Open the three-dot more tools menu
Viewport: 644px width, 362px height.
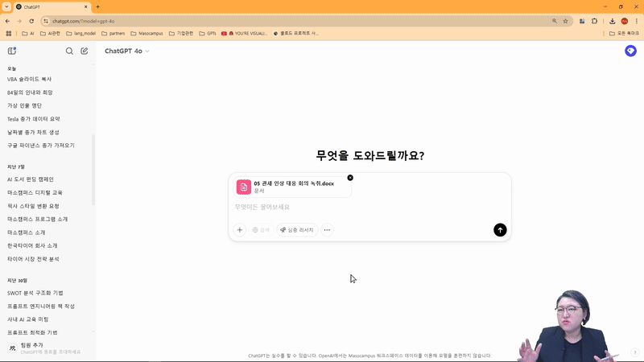(327, 230)
